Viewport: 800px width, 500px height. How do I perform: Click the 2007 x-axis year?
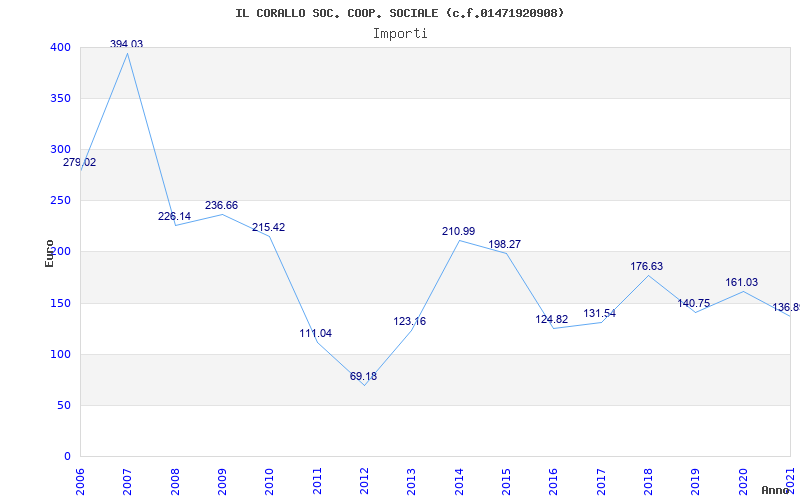tap(128, 481)
